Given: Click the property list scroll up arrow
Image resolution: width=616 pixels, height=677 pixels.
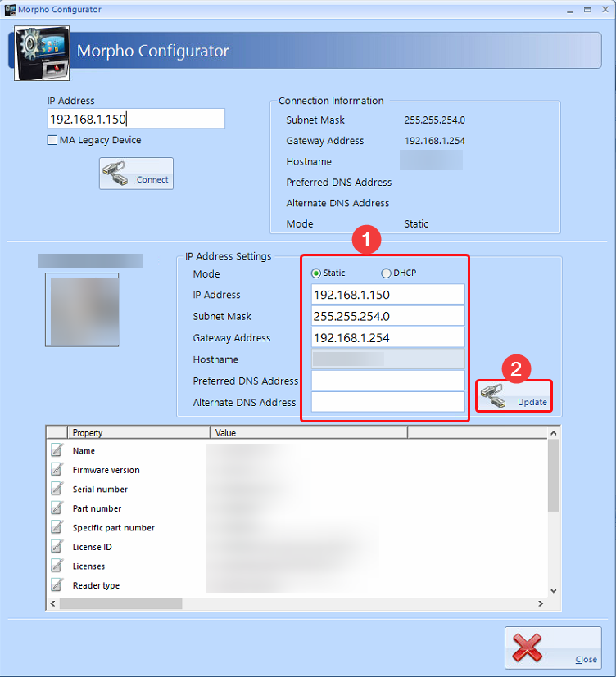Looking at the screenshot, I should [x=554, y=432].
